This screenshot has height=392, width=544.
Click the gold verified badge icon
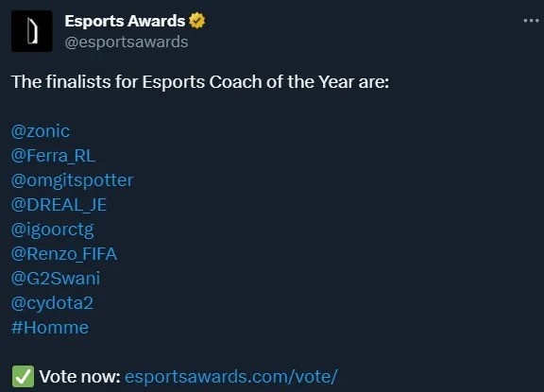(x=197, y=21)
